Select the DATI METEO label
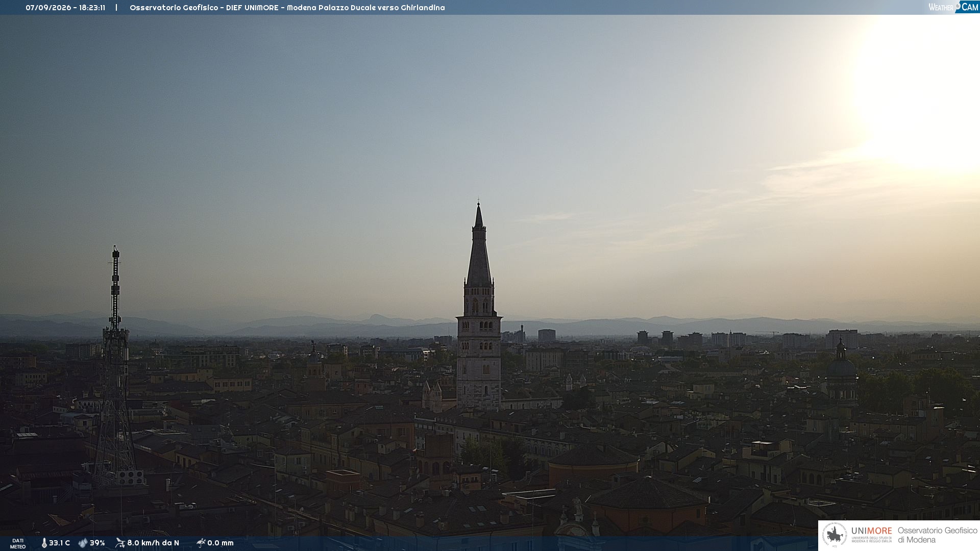The height and width of the screenshot is (551, 980). point(18,543)
